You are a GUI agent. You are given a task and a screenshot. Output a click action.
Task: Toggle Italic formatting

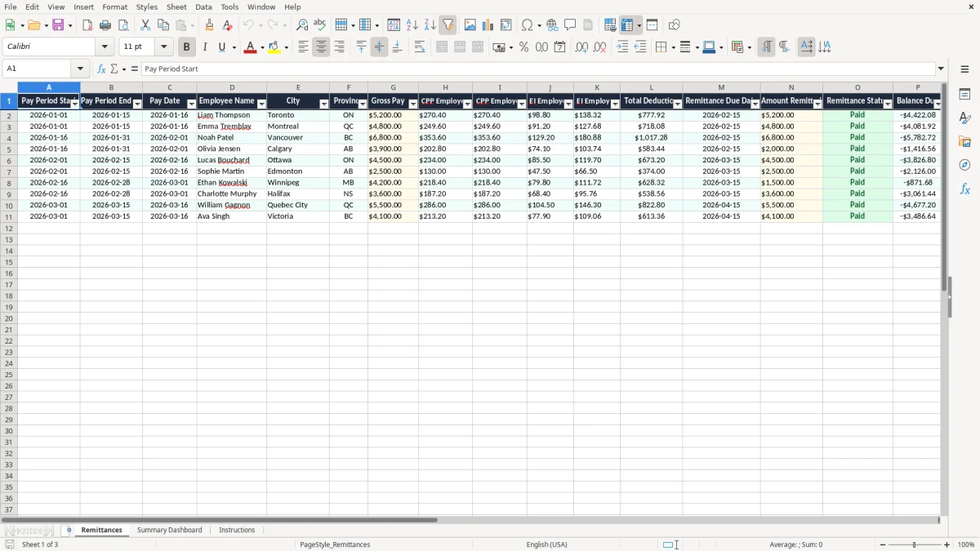click(x=205, y=47)
